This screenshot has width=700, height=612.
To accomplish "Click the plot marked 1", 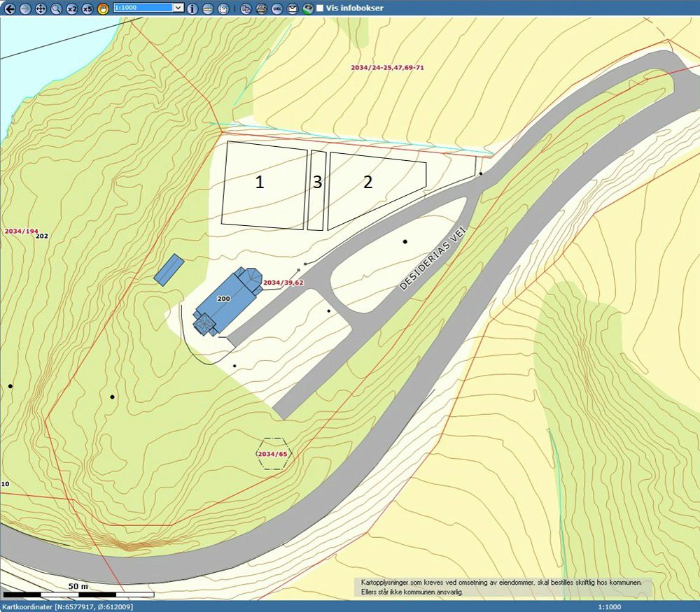I will (260, 183).
